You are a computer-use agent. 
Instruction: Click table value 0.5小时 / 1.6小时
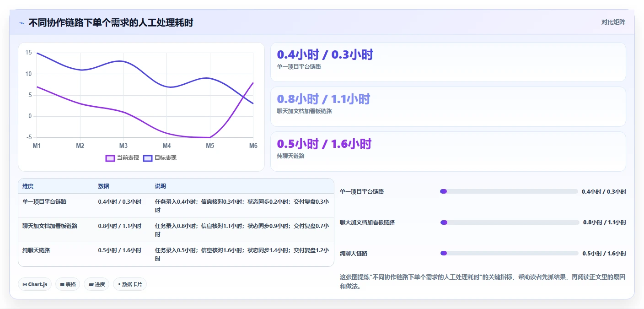[120, 250]
